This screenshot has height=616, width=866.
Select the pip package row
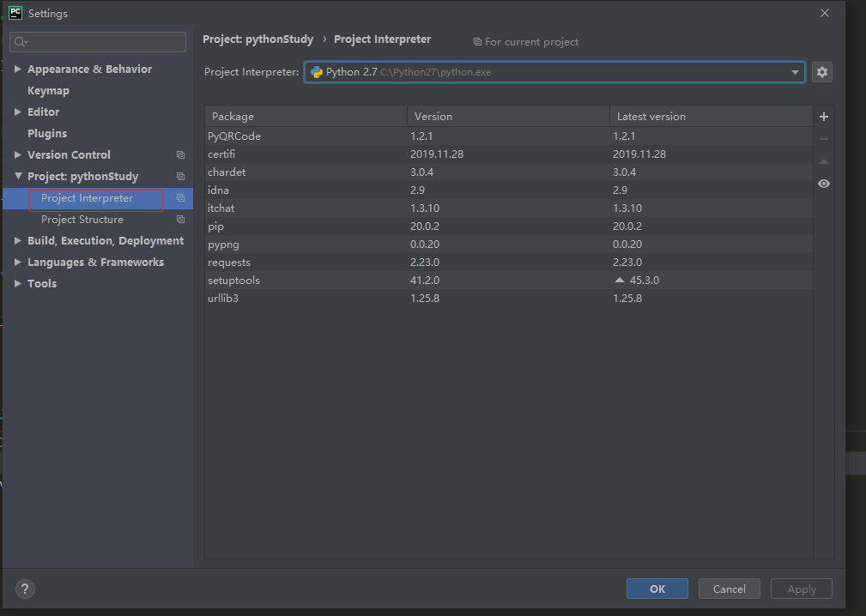(x=509, y=226)
